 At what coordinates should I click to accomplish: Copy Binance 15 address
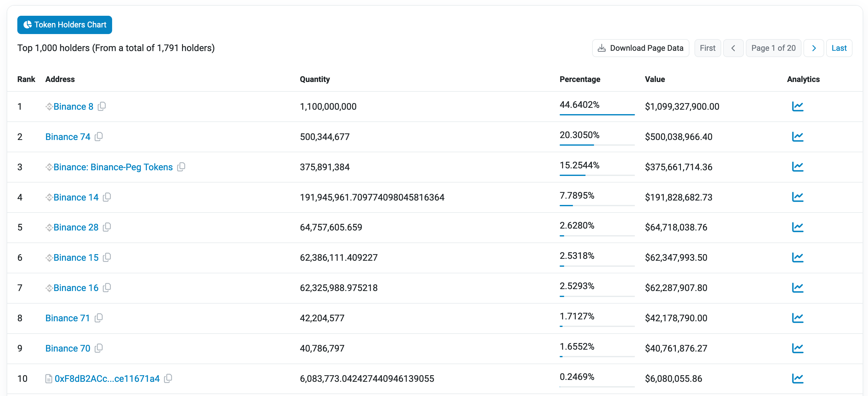[107, 257]
